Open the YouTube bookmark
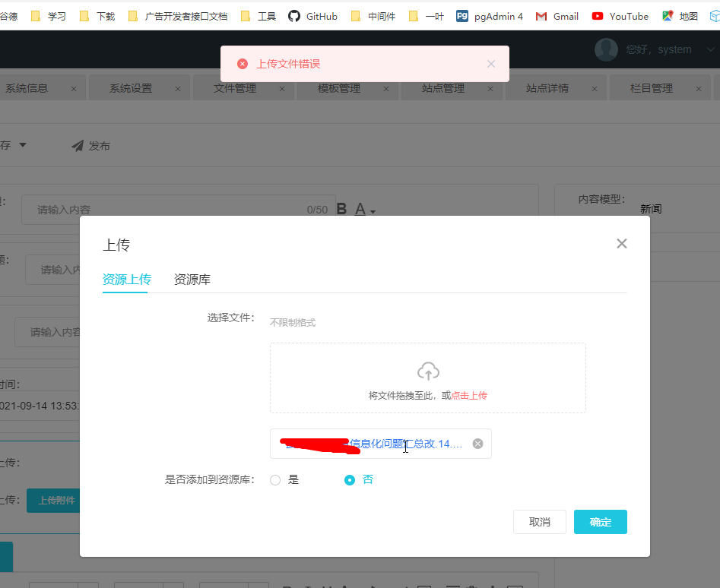The image size is (720, 588). (x=620, y=16)
